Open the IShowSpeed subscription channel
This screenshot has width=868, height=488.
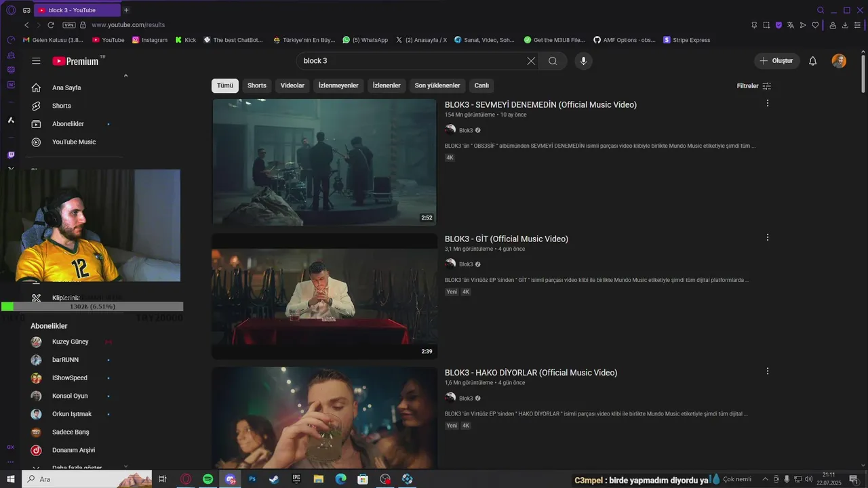pos(70,378)
